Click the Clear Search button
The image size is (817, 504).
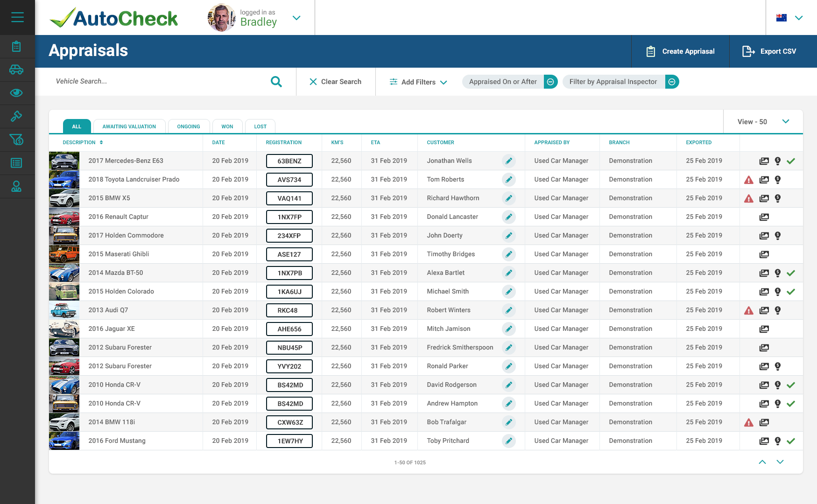[336, 82]
